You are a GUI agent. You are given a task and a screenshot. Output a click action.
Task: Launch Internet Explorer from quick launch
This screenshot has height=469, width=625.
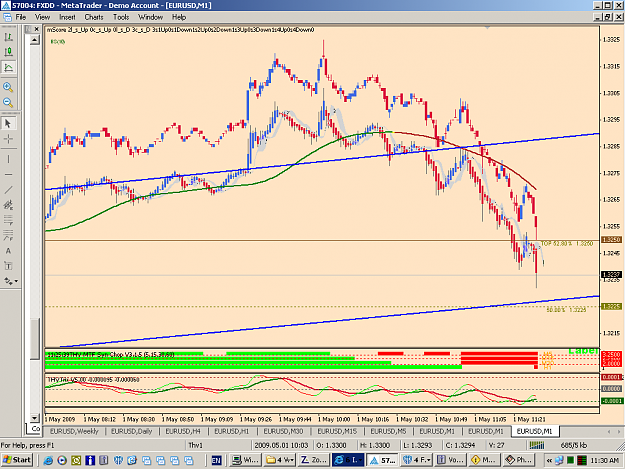pyautogui.click(x=48, y=460)
